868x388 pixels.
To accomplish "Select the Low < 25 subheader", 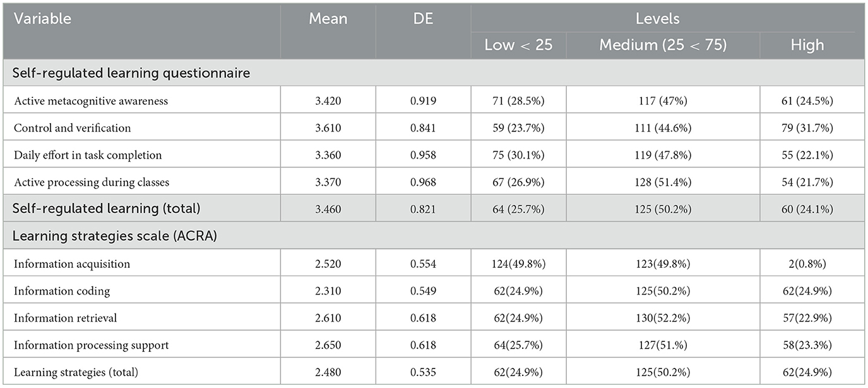I will point(518,45).
